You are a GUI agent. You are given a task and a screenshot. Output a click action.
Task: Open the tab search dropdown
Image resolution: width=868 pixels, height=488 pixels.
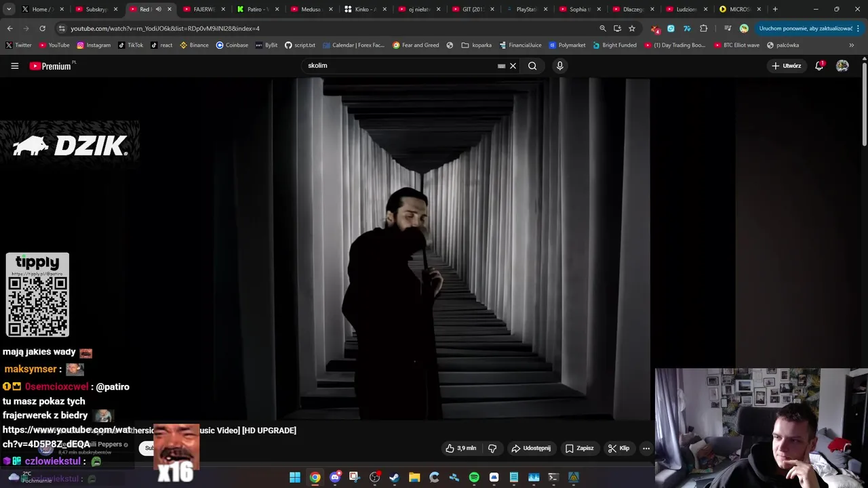[x=9, y=9]
